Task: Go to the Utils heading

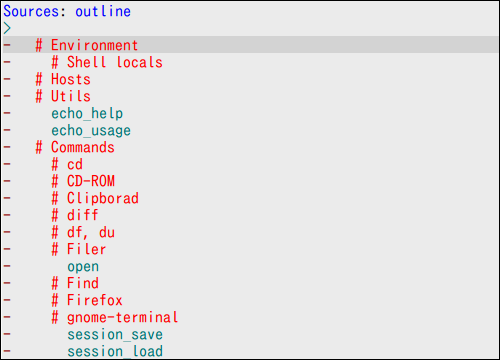Action: [63, 96]
